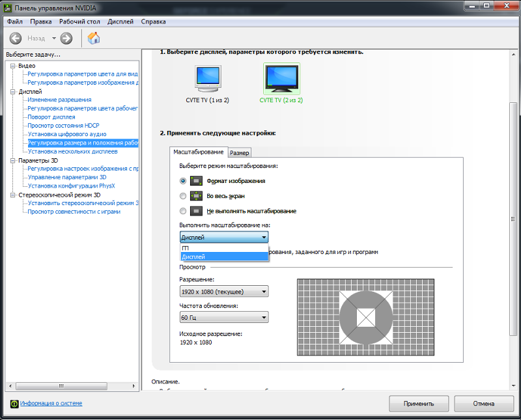Open Регулировка параметров цвета для видео task
Viewport: 521px width, 420px height.
coord(83,74)
